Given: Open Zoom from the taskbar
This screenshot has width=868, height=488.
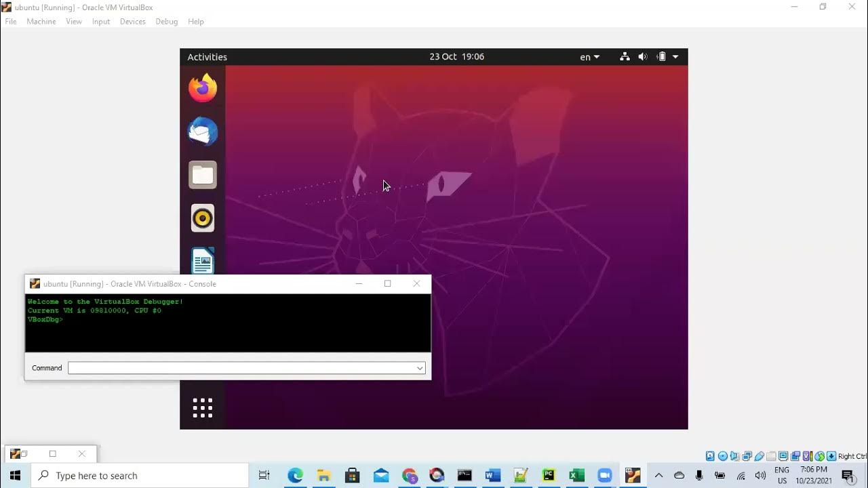Looking at the screenshot, I should 604,476.
